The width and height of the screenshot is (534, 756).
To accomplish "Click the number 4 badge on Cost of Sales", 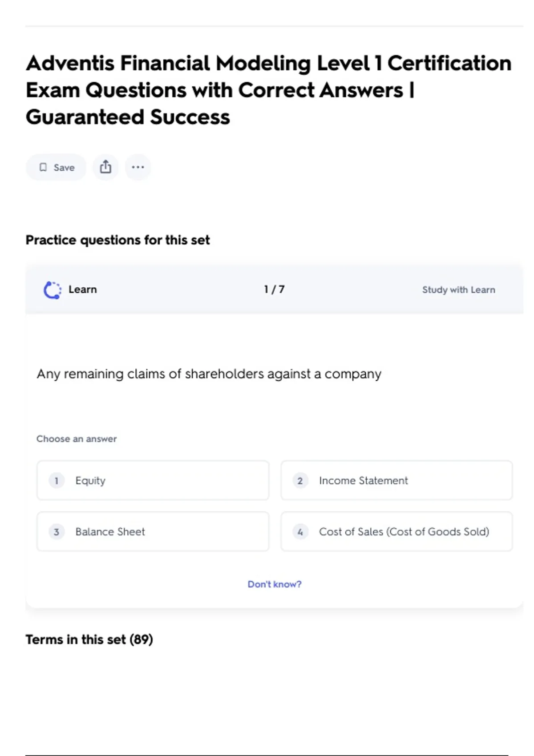I will (x=300, y=532).
